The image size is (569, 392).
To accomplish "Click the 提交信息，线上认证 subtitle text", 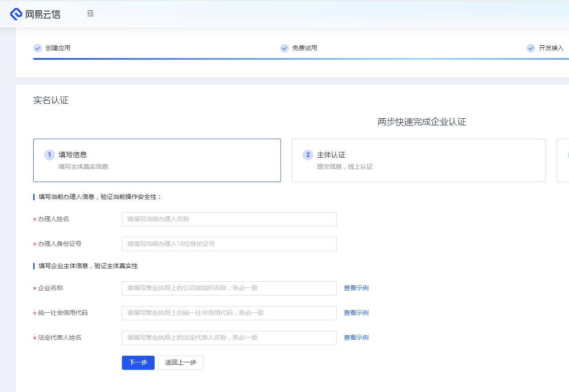I will 345,167.
